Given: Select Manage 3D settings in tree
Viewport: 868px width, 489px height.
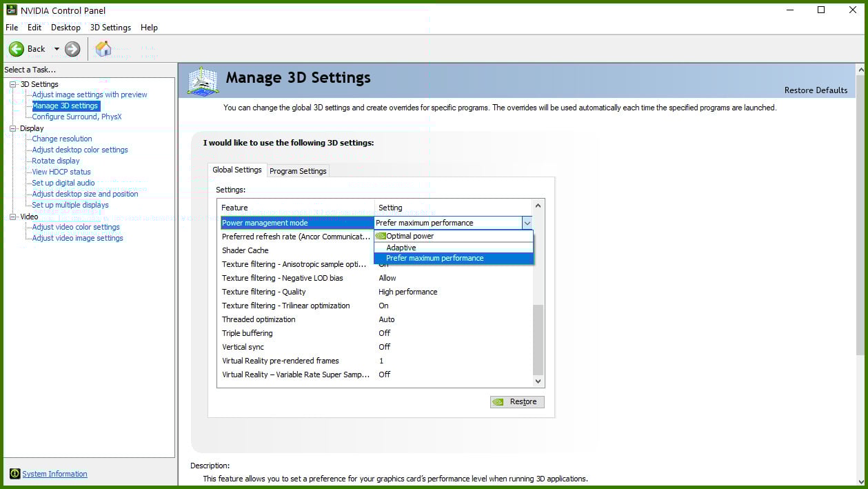Looking at the screenshot, I should pos(65,106).
